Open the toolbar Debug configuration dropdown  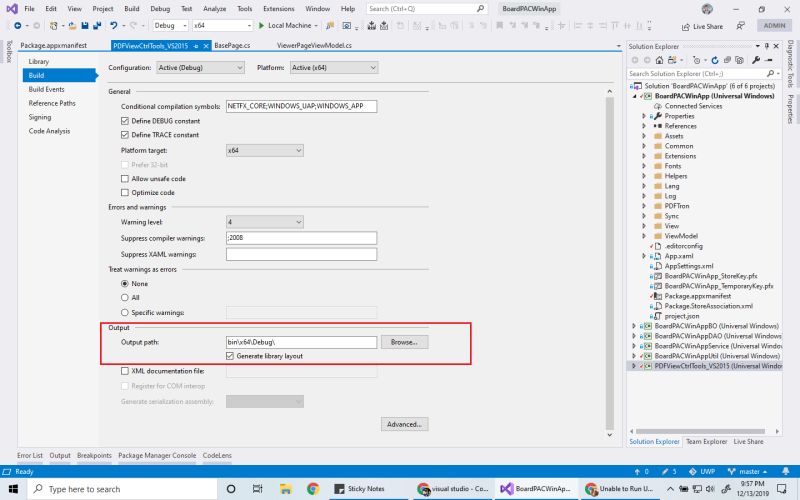pos(170,26)
